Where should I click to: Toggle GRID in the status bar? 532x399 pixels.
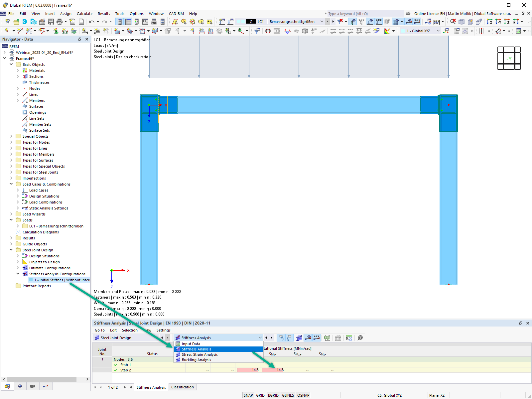[x=260, y=395]
